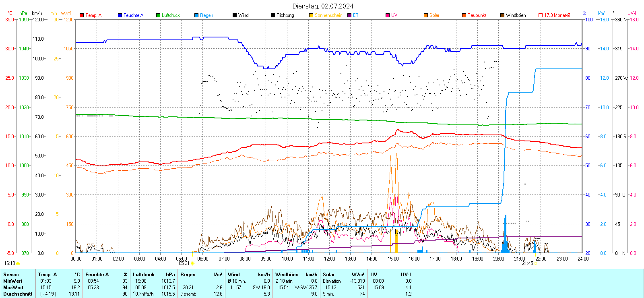Click the Taupunkt legend label
This screenshot has width=644, height=298.
(477, 15)
